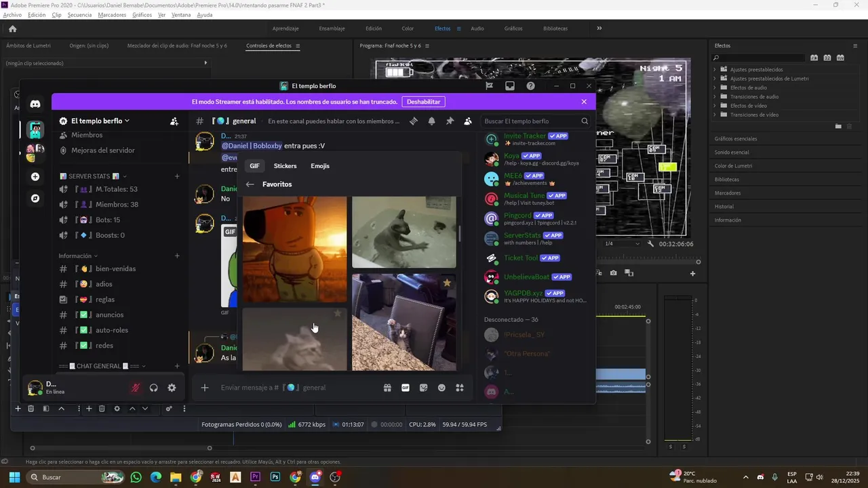Open Discord direct messages home icon
The width and height of the screenshot is (868, 488).
pyautogui.click(x=35, y=104)
